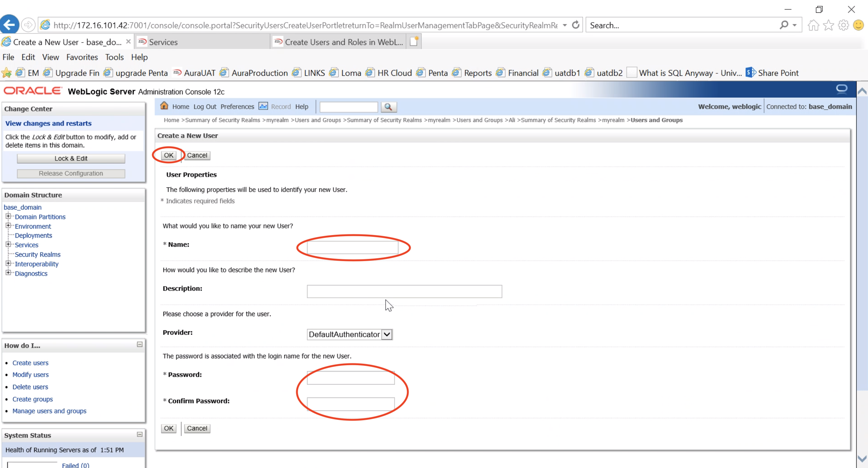The image size is (868, 468).
Task: Click into the Password input field
Action: tap(351, 378)
